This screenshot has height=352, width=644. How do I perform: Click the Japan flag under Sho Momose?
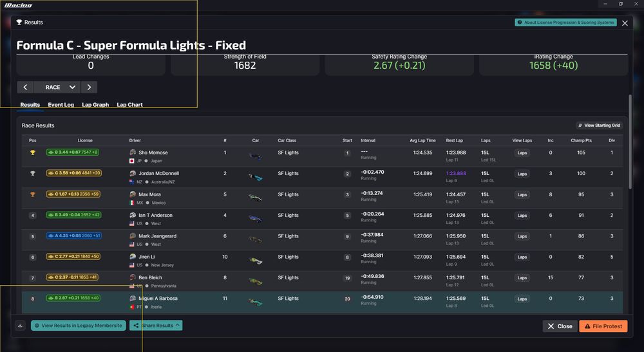click(132, 161)
